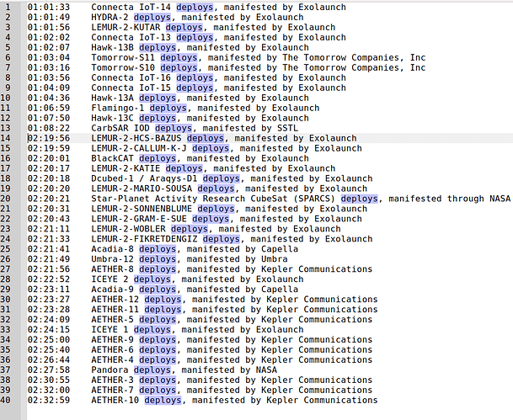This screenshot has width=513, height=420.
Task: Click timestamp 02:32:59
Action: (x=48, y=401)
